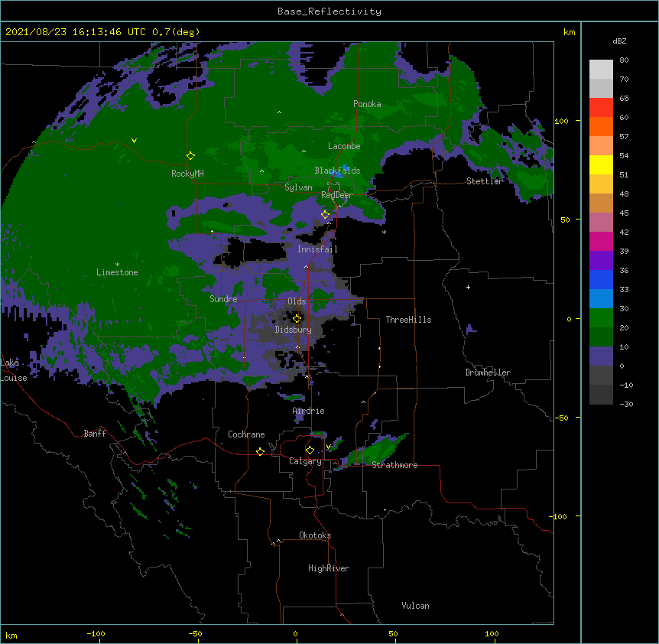Viewport: 659px width, 644px height.
Task: Select the yellow diamond marker under Cochrane
Action: [x=260, y=451]
